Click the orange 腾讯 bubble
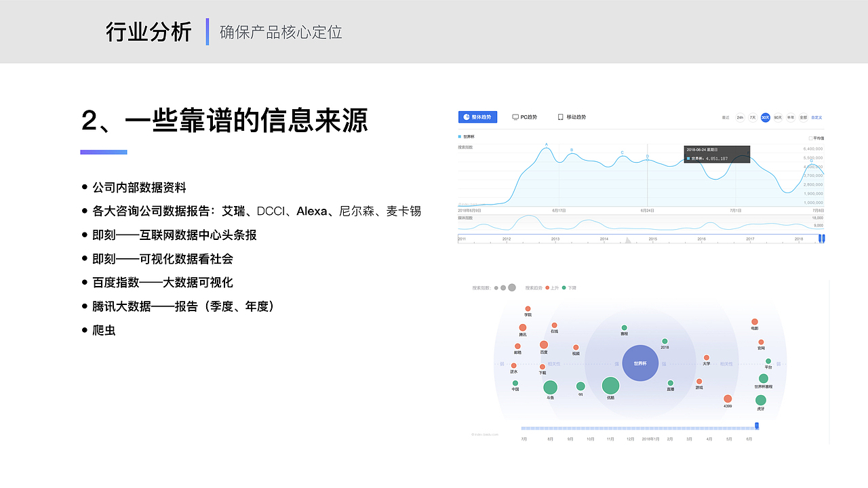The width and height of the screenshot is (868, 488). [x=523, y=327]
